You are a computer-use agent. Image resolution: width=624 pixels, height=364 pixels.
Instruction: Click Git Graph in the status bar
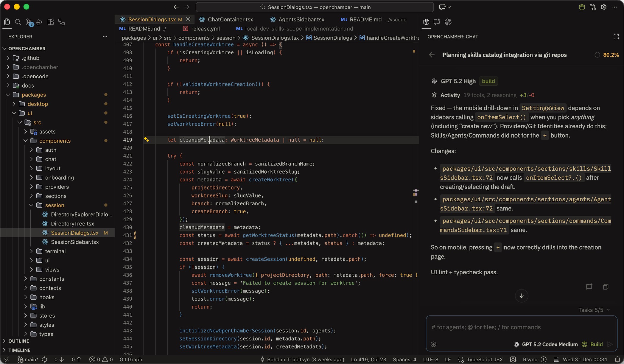[131, 360]
